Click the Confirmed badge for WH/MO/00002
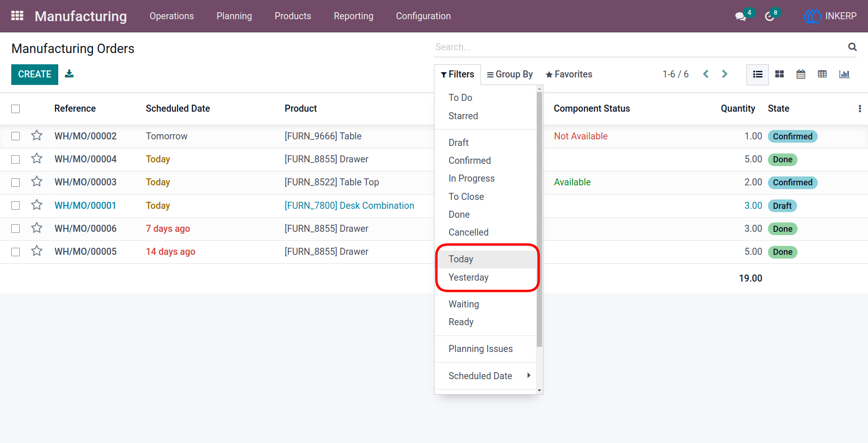 click(793, 136)
